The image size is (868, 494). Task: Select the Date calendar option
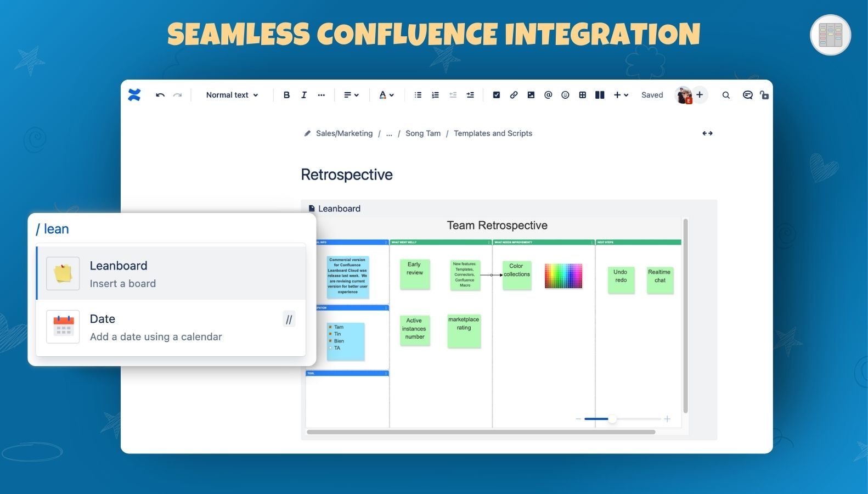(171, 327)
